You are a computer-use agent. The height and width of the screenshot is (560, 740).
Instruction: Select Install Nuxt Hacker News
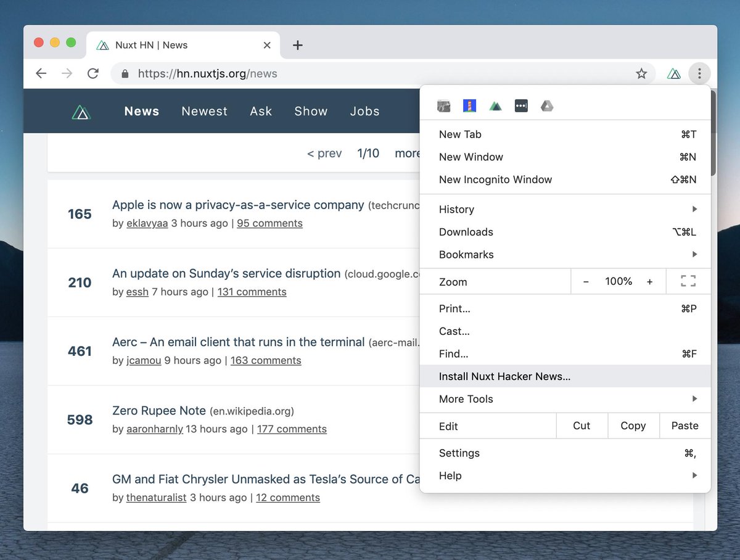(x=565, y=376)
